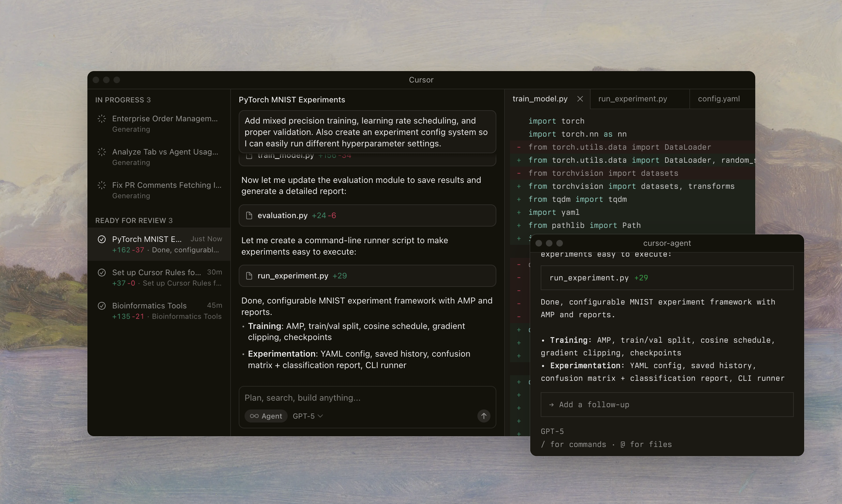Send the prompt with the up-arrow icon

483,416
